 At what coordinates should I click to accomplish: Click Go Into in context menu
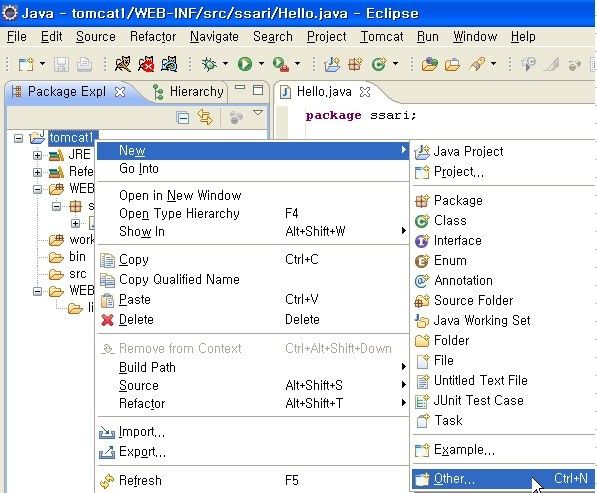point(253,169)
